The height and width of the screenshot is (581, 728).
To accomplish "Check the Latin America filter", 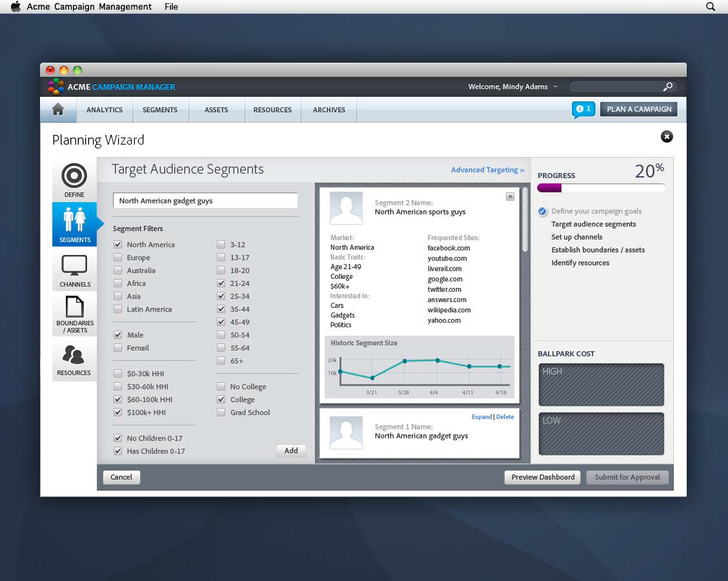I will point(118,309).
